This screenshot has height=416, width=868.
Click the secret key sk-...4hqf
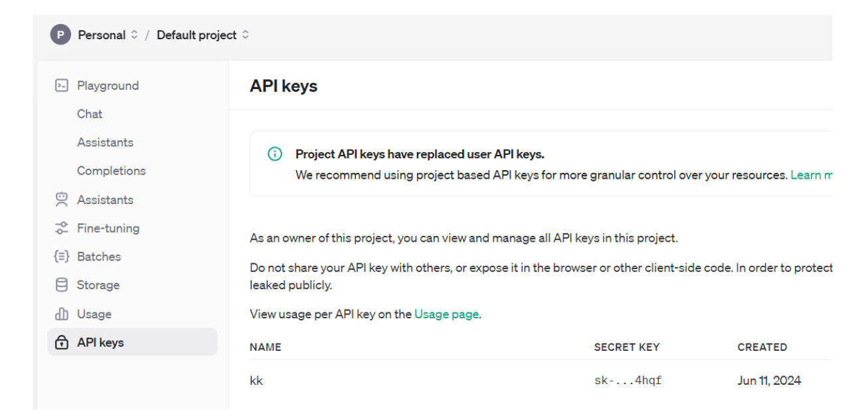point(628,381)
